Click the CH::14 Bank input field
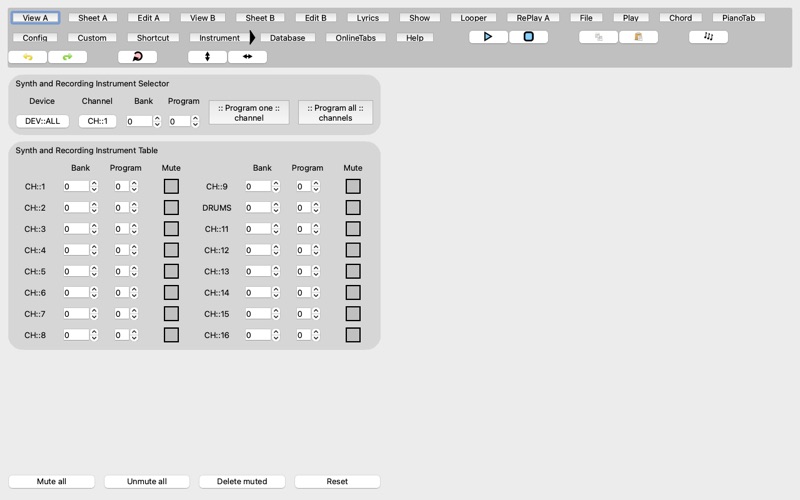800x500 pixels. tap(258, 292)
